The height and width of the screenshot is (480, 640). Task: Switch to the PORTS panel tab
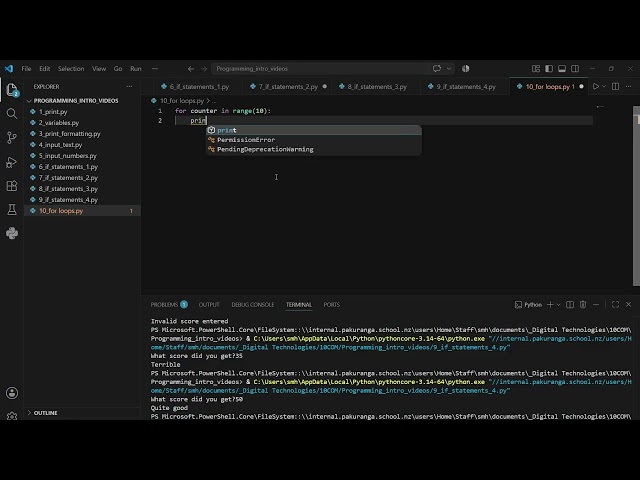tap(331, 304)
